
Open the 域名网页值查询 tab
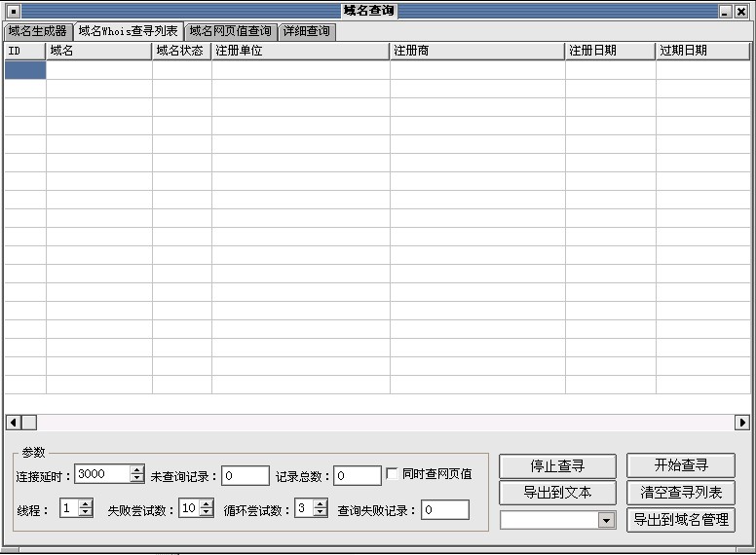(231, 31)
